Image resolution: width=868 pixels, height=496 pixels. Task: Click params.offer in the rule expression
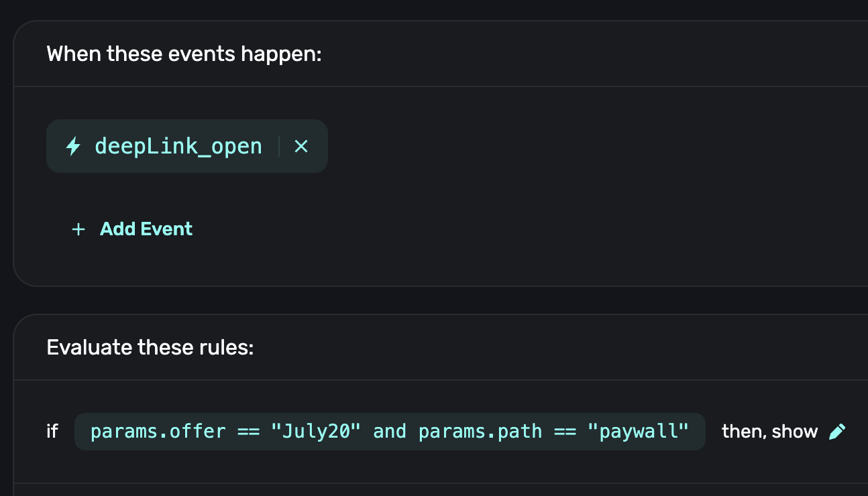click(158, 432)
